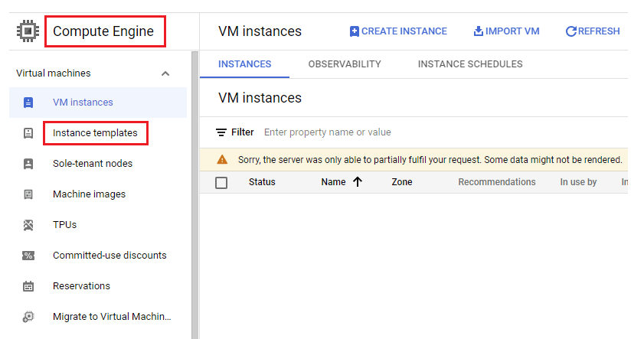Click the Zone column header
Screen dimensions: 644x339
(402, 182)
